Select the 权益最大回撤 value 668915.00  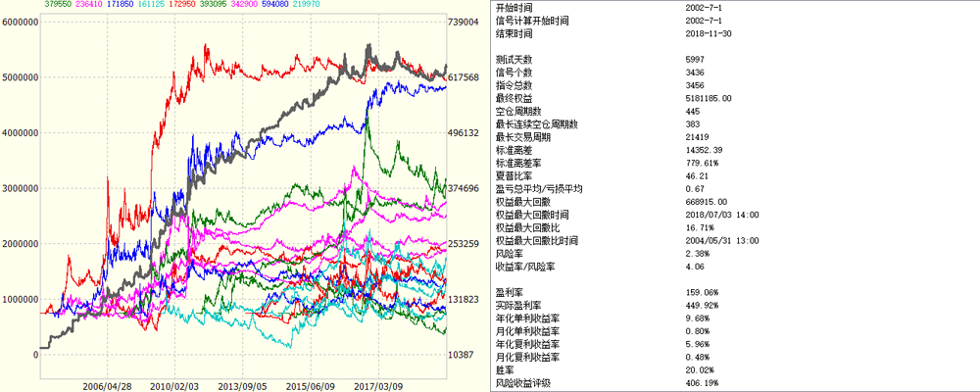(x=709, y=201)
